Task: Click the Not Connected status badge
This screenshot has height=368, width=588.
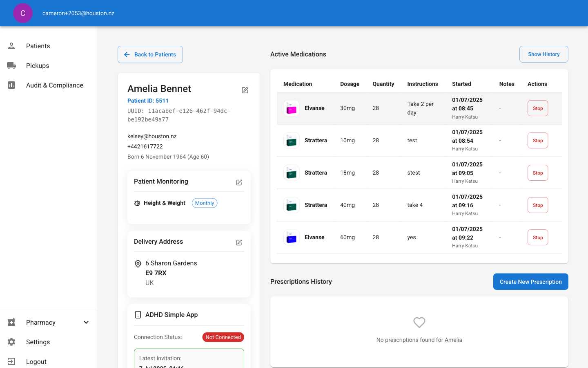Action: pos(223,337)
